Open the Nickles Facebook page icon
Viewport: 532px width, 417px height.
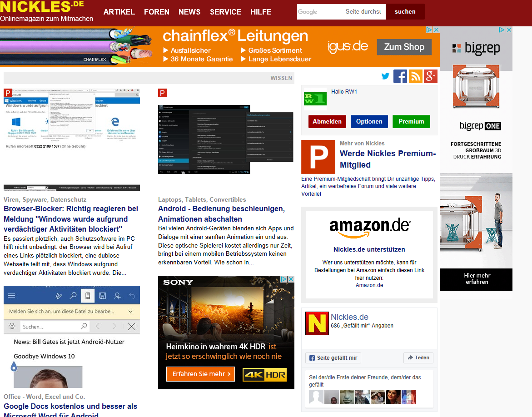pyautogui.click(x=400, y=76)
